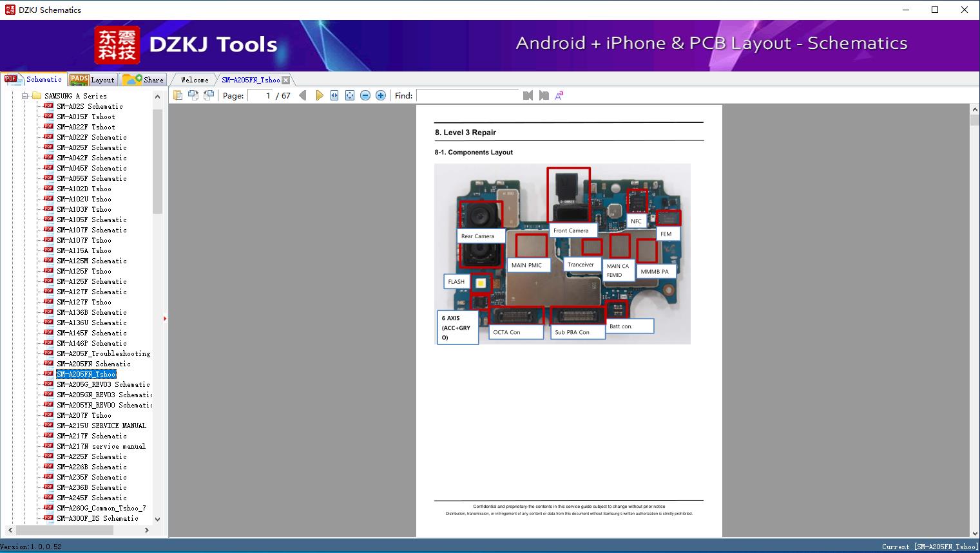Open SM-A136U Schematic
Image resolution: width=980 pixels, height=553 pixels.
[x=91, y=323]
